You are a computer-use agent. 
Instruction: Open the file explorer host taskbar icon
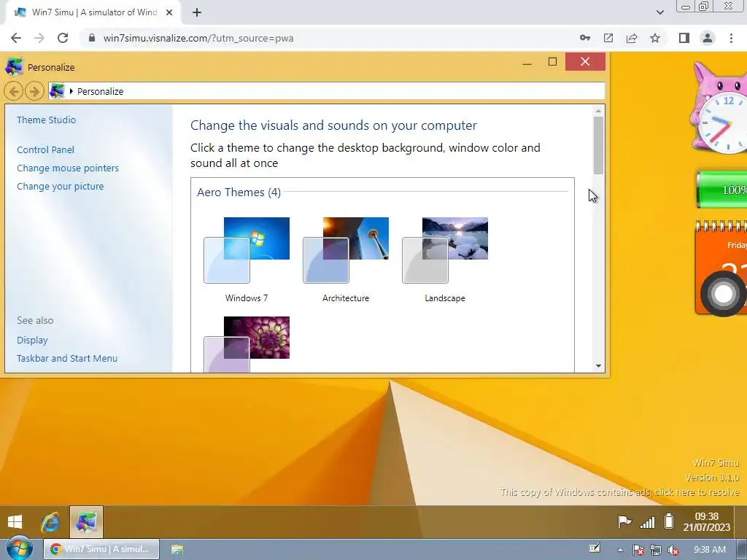coord(177,549)
